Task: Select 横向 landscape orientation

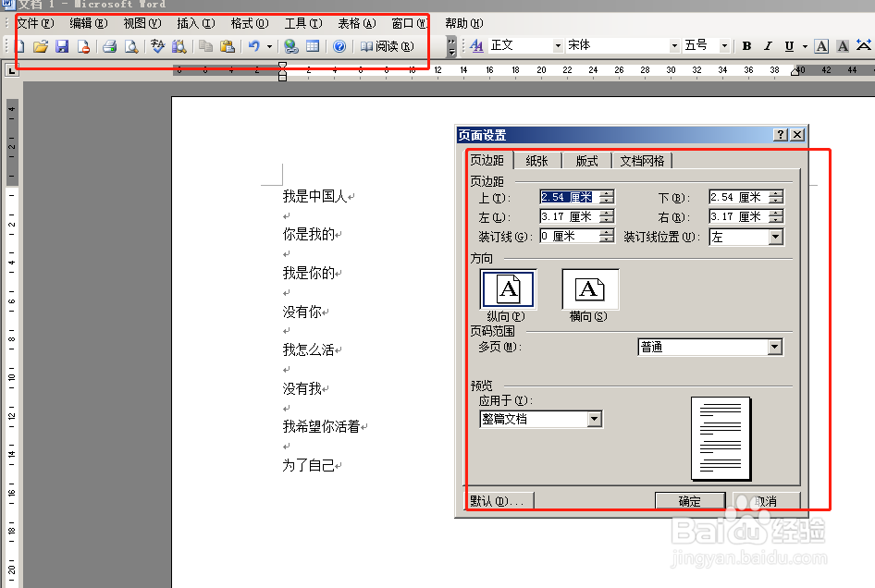Action: pos(589,288)
